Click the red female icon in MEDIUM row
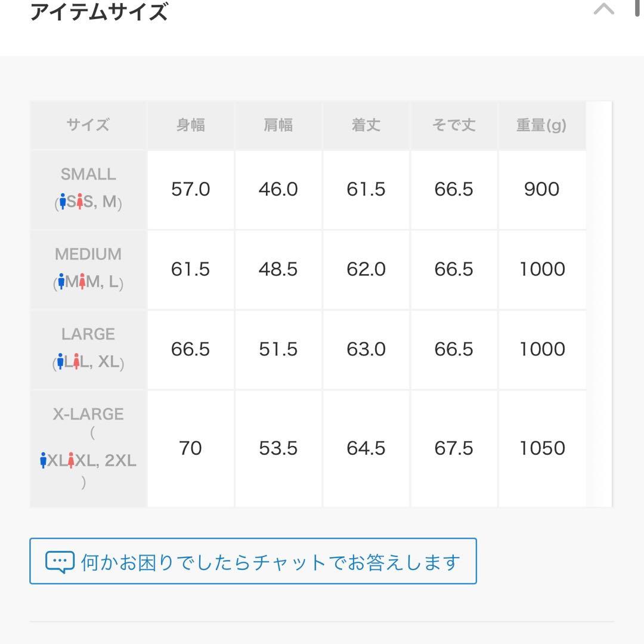The width and height of the screenshot is (644, 644). tap(82, 283)
